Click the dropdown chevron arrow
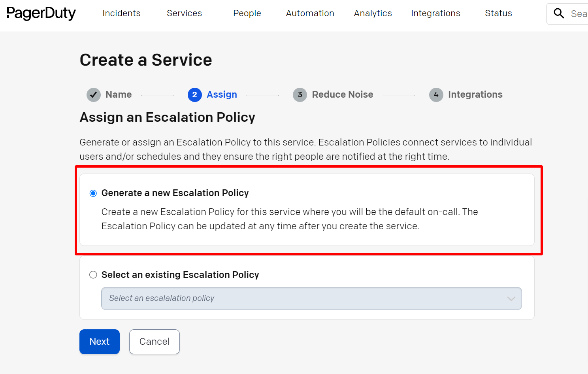Viewport: 588px width, 374px height. (511, 298)
